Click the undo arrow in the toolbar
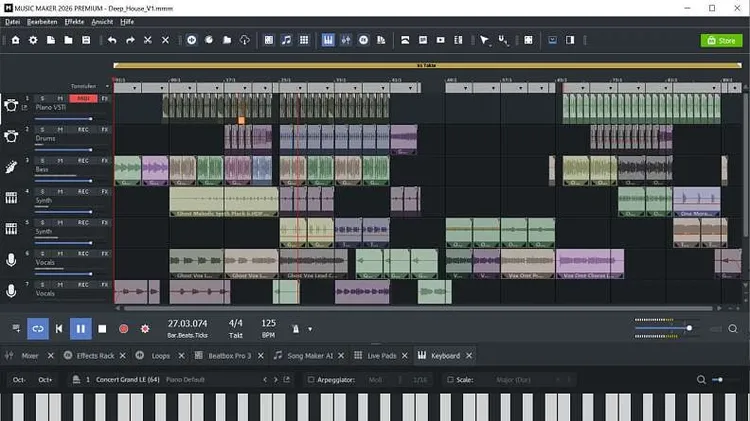 point(110,40)
